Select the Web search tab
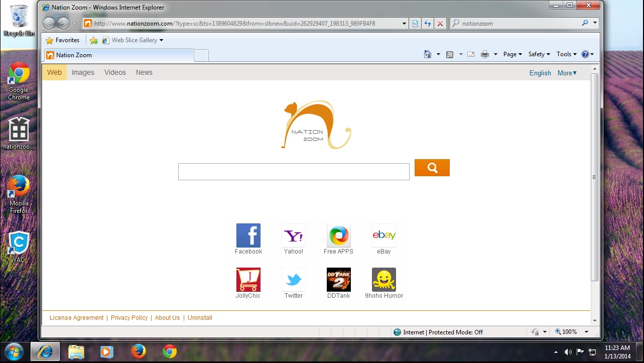 [x=54, y=72]
